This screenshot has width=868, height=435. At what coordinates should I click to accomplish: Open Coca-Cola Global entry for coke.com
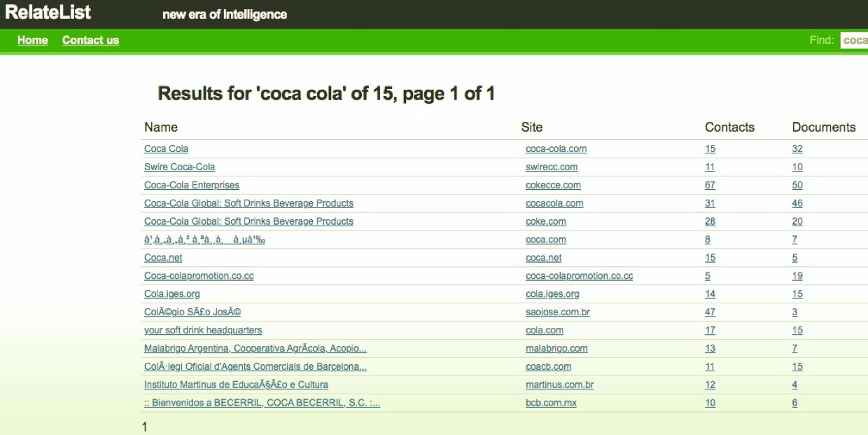248,221
